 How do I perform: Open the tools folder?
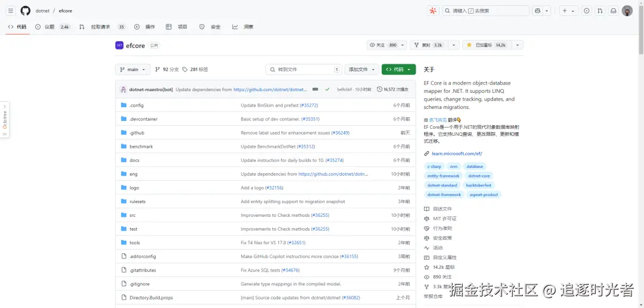[134, 243]
